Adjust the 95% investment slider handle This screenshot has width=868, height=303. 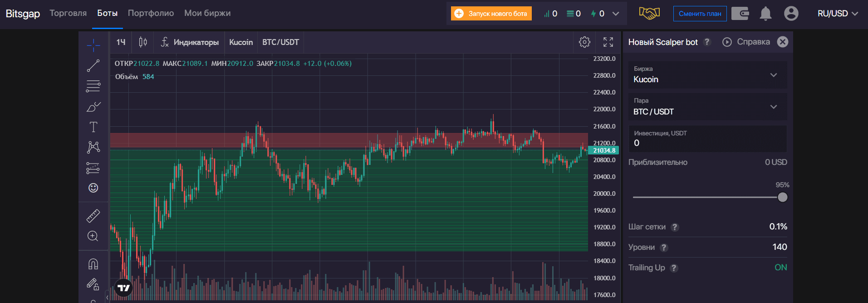point(782,197)
